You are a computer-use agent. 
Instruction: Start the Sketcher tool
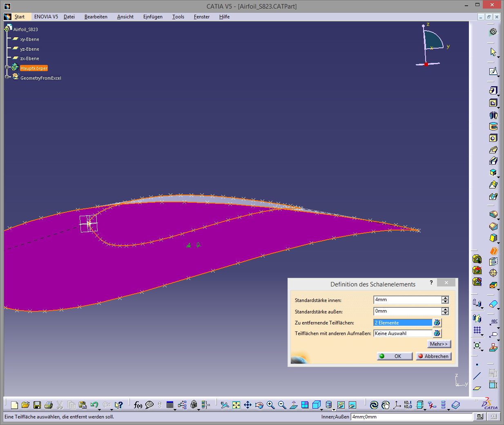[x=493, y=71]
